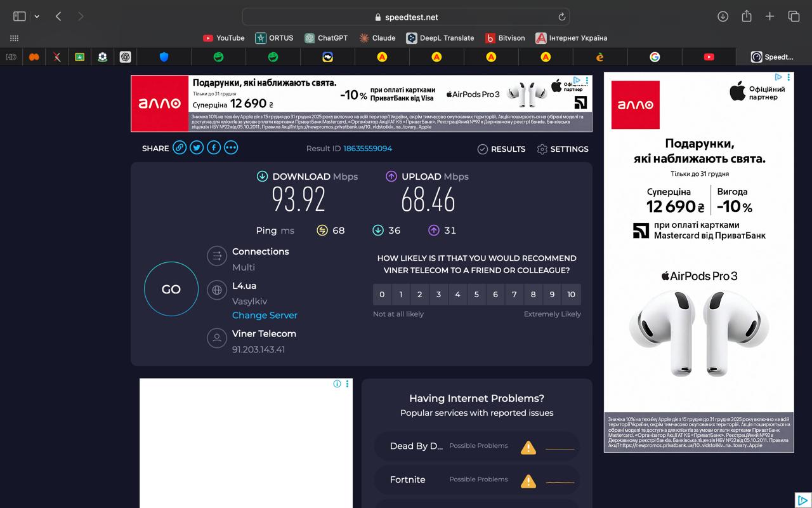812x508 pixels.
Task: Click info icon on lower-left blank ad
Action: point(337,384)
